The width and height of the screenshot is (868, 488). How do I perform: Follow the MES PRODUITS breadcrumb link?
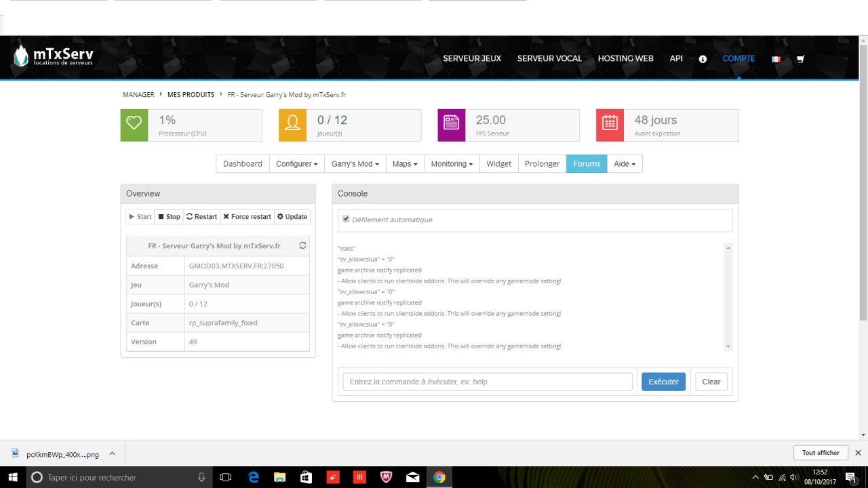[191, 95]
